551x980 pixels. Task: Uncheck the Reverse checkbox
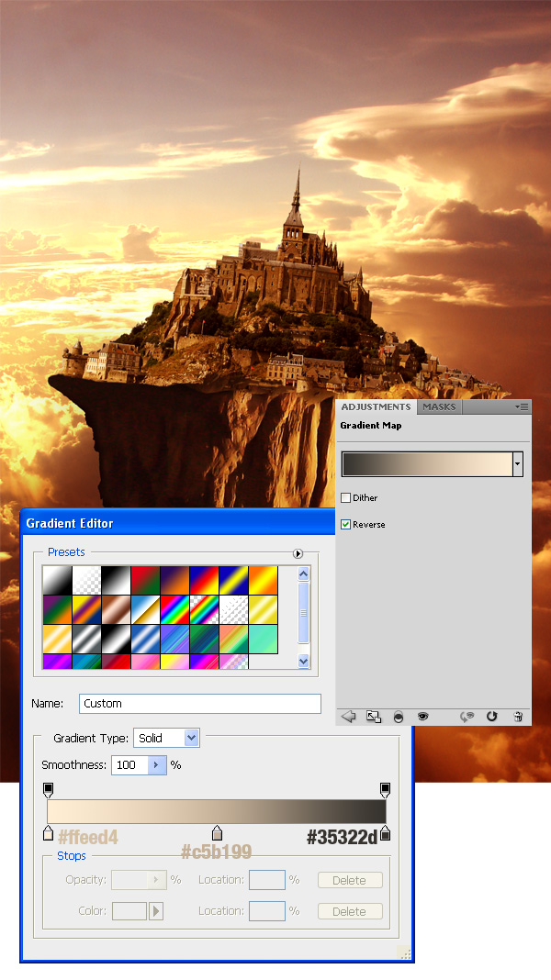pyautogui.click(x=345, y=524)
